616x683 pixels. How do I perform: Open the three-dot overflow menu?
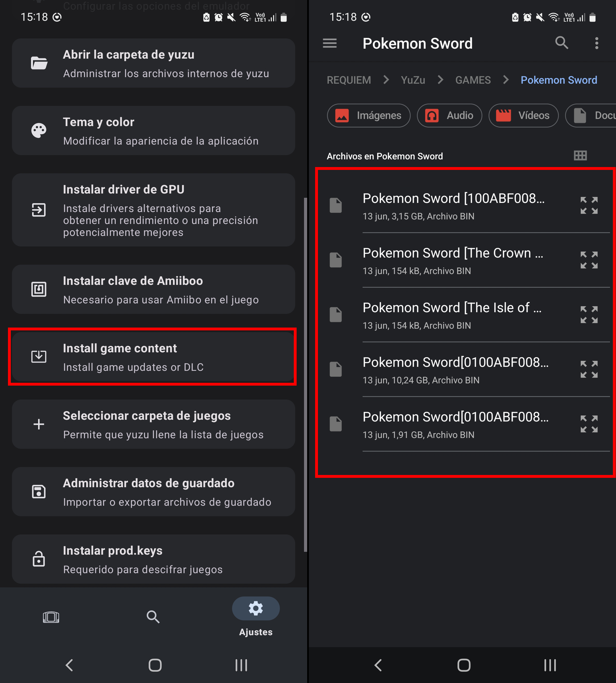click(x=596, y=43)
